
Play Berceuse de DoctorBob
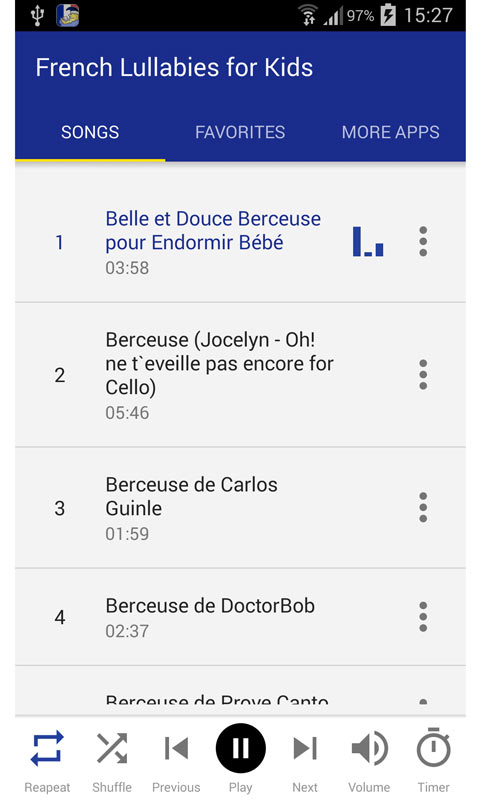(x=240, y=617)
